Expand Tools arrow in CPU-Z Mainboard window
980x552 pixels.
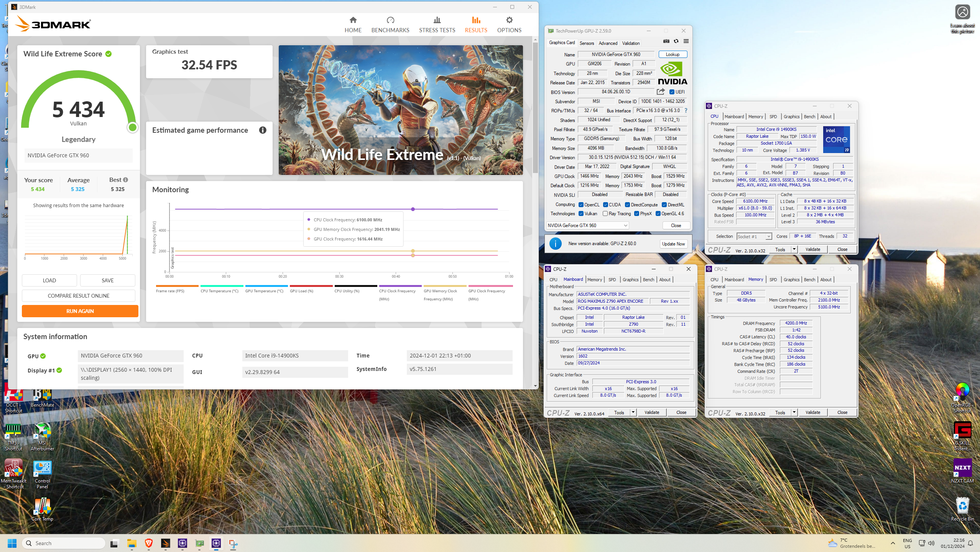click(x=633, y=412)
